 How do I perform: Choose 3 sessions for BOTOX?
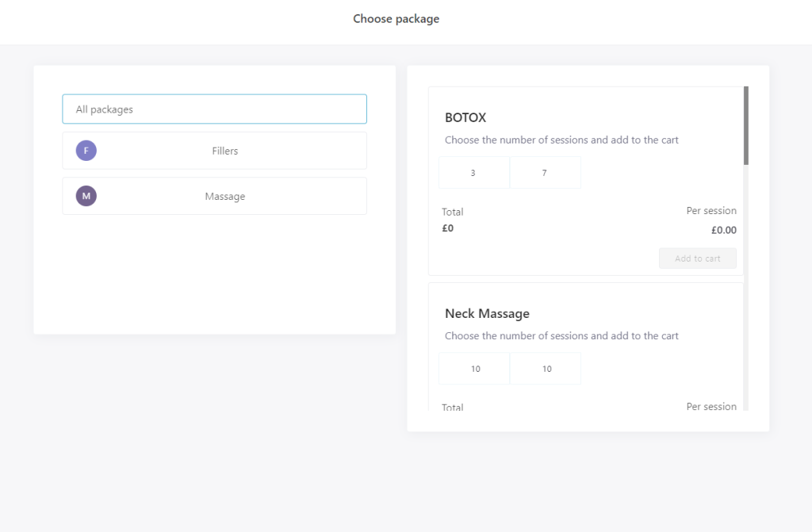473,173
